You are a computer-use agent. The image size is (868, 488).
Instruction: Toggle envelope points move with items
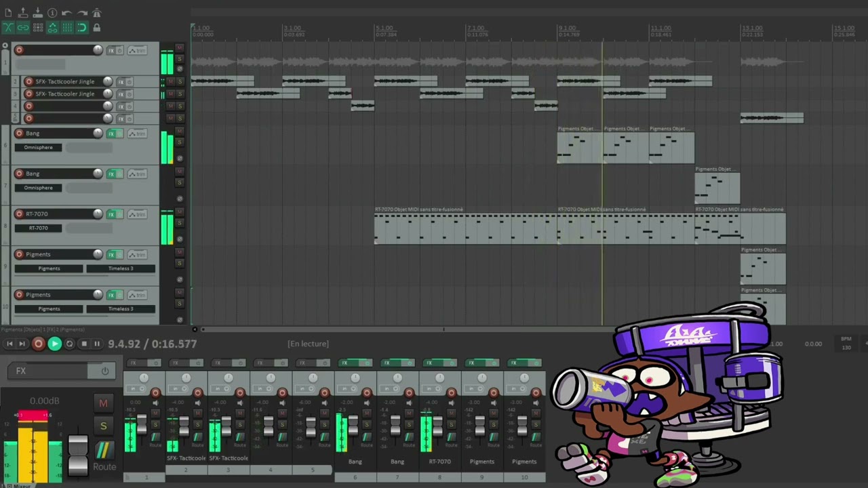click(x=52, y=28)
